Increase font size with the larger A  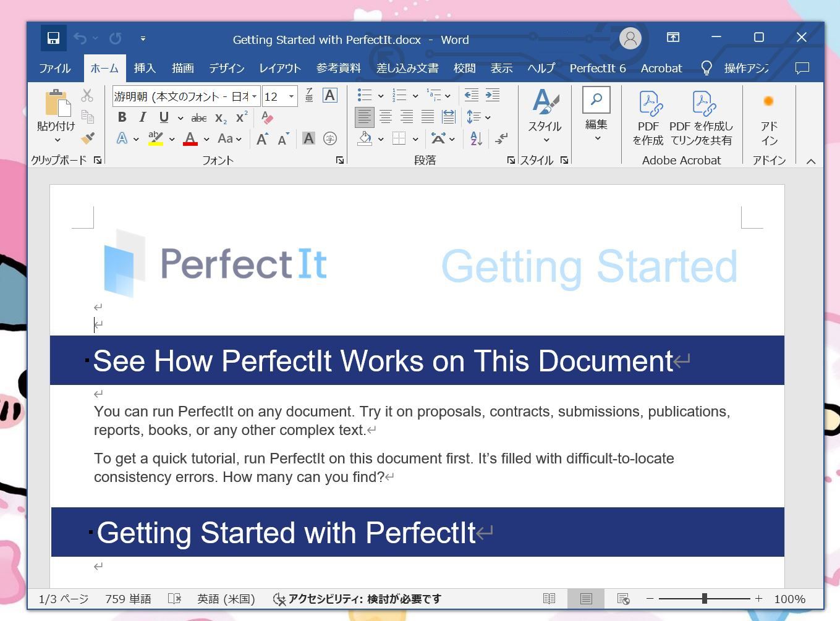point(262,139)
